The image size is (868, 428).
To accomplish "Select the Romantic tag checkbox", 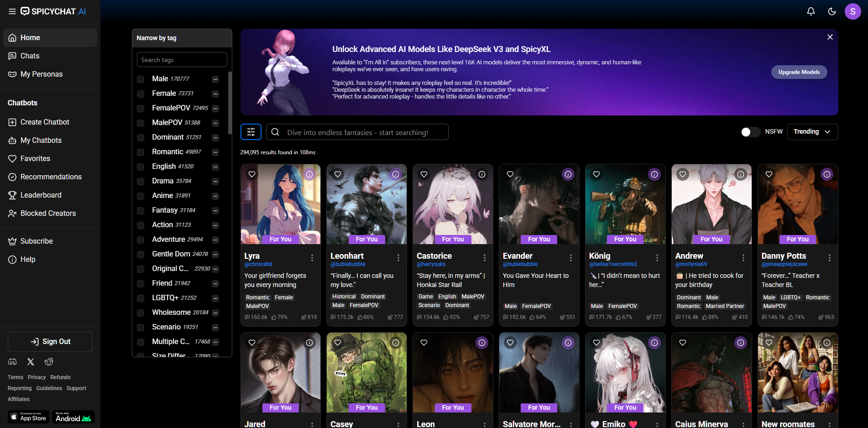I will coord(141,152).
